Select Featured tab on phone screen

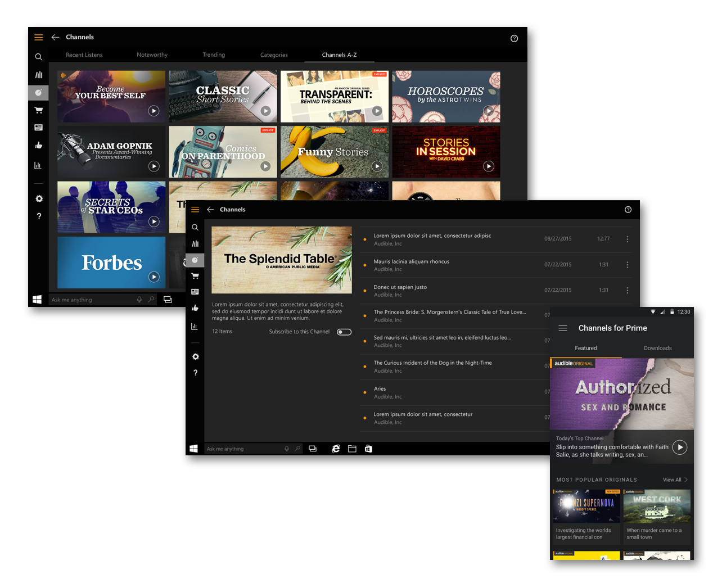tap(586, 349)
